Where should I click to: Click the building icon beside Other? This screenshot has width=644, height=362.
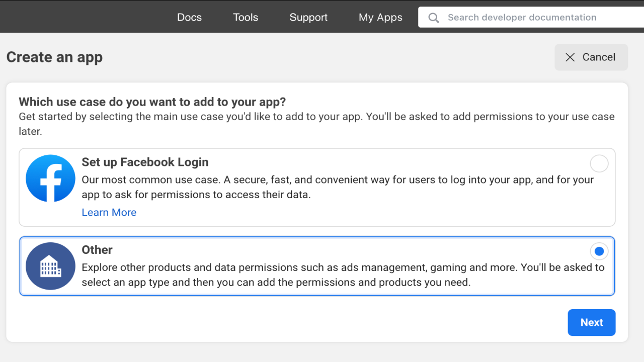tap(50, 266)
